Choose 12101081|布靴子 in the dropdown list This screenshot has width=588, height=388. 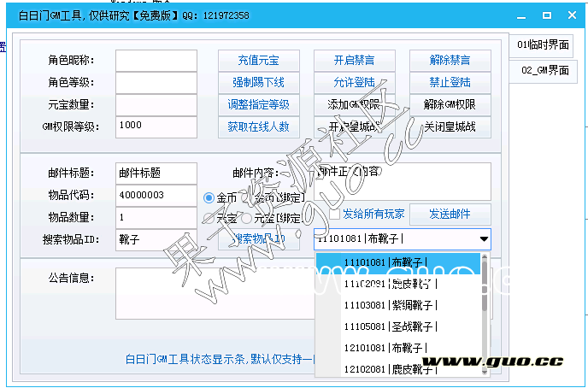pos(397,349)
